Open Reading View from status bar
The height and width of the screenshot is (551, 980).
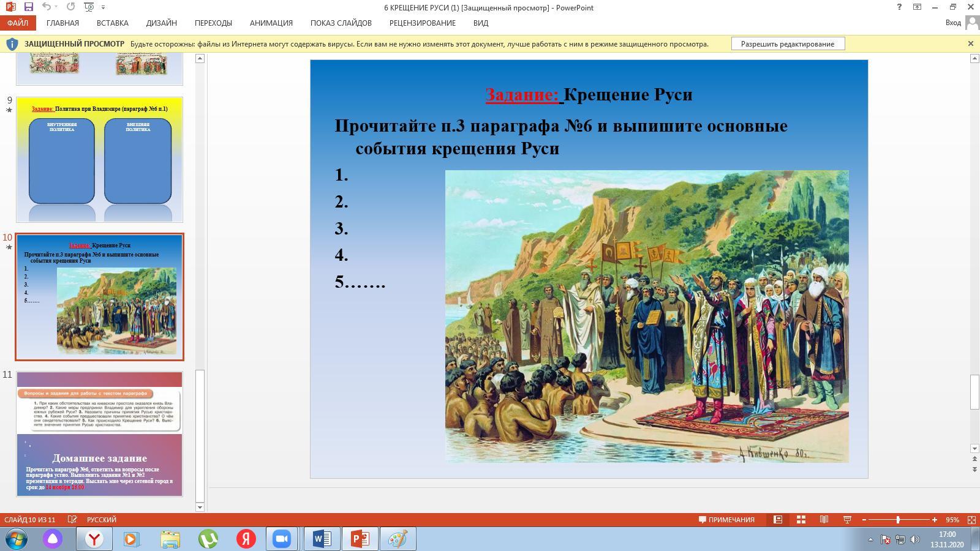coord(824,520)
